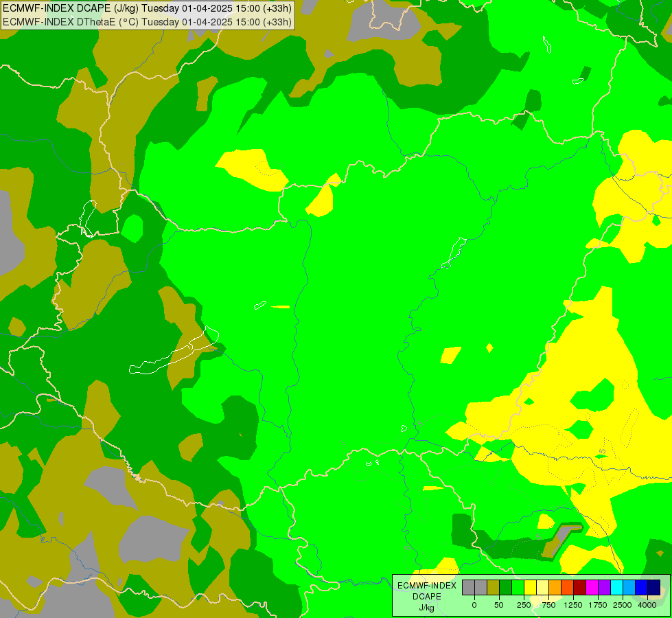
Task: Click the '750' legend scale value
Action: pos(548,605)
